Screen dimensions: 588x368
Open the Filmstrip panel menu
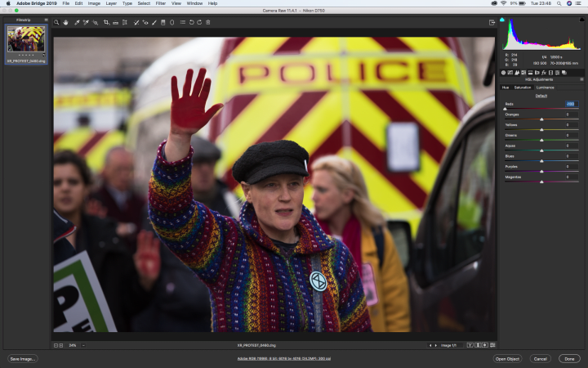(x=46, y=20)
